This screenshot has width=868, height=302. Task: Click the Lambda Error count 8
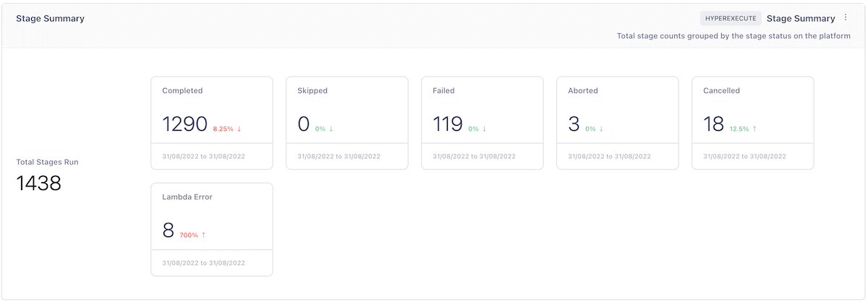169,231
